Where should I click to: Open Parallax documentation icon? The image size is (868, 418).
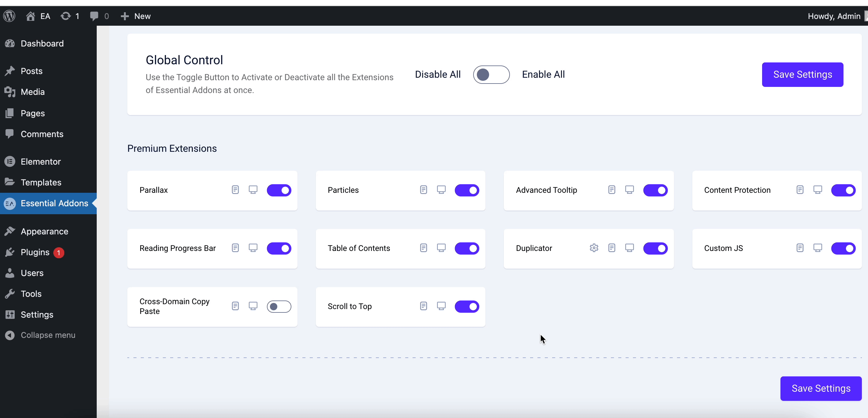pos(235,190)
